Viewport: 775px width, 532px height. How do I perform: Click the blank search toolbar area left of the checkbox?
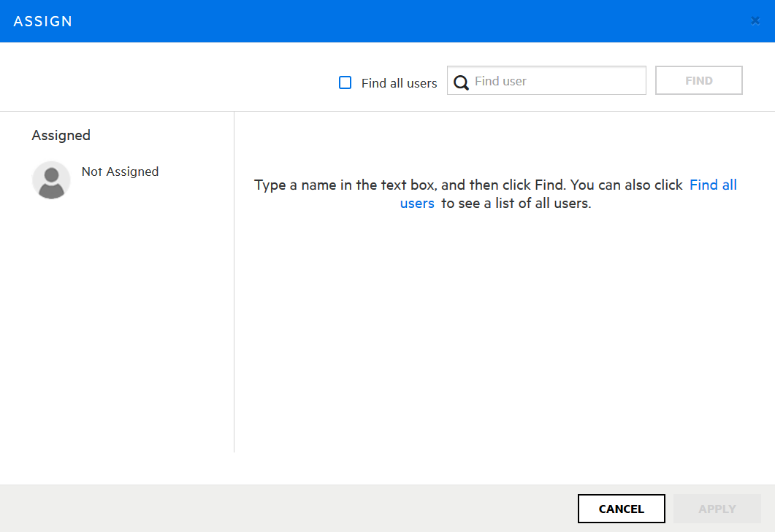coord(168,80)
